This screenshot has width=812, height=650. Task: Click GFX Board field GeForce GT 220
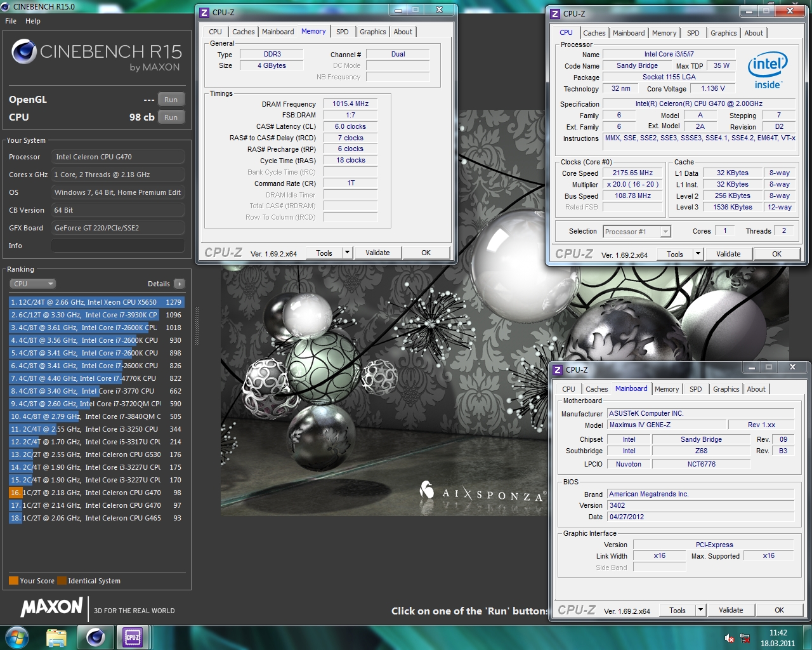118,228
